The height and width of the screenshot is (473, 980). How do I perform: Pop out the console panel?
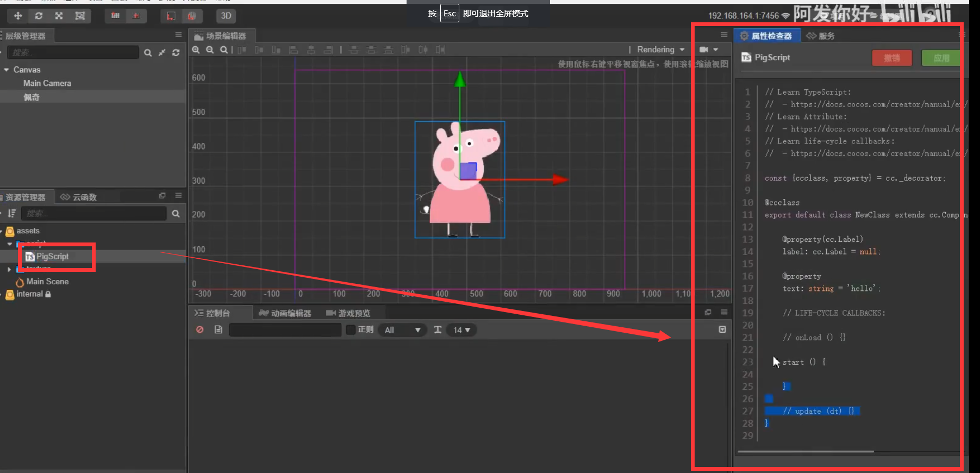pos(708,312)
